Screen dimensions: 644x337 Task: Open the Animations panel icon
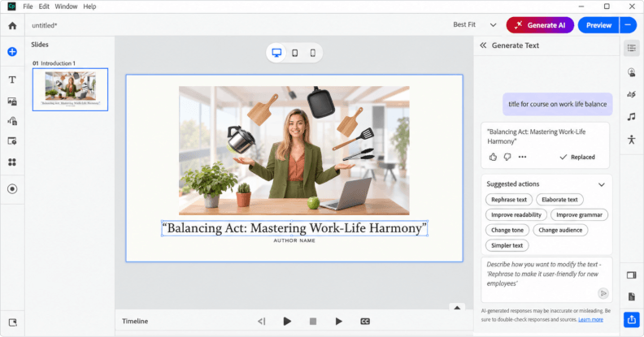coord(632,95)
